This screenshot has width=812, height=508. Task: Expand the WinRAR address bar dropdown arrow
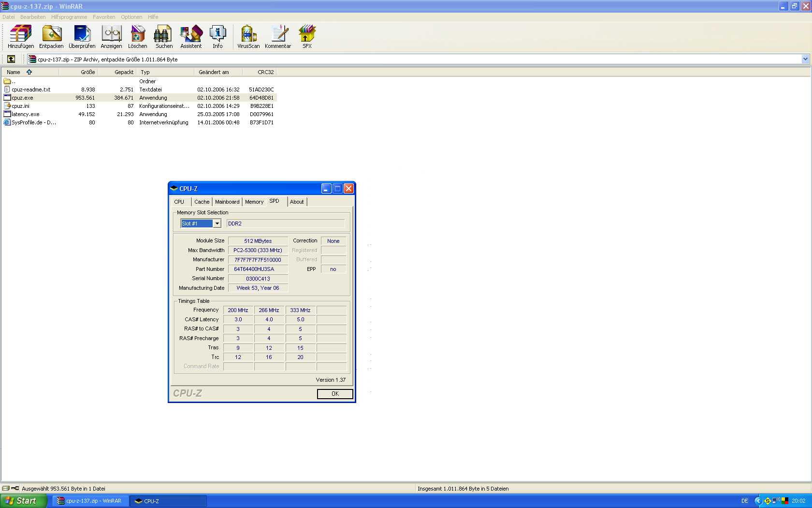click(x=805, y=59)
